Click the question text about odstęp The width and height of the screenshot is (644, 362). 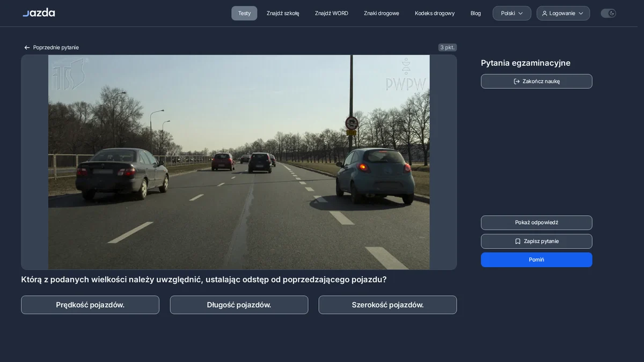[204, 279]
